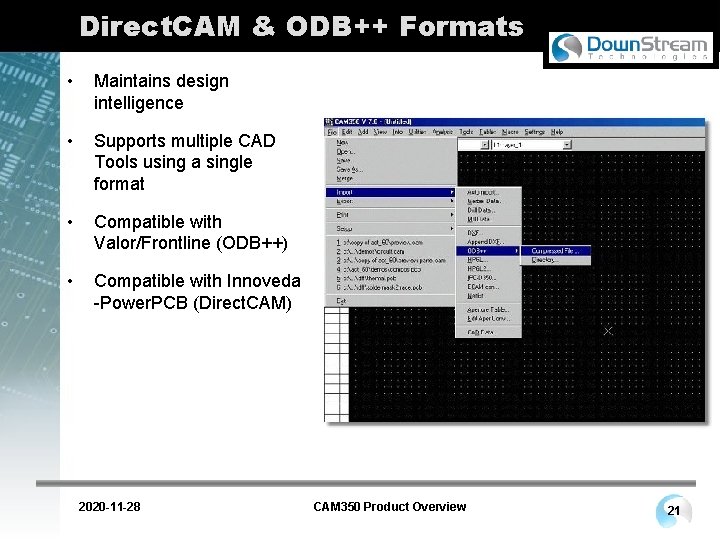Open the small dropdown left of layer box
The height and width of the screenshot is (540, 720).
coord(484,145)
